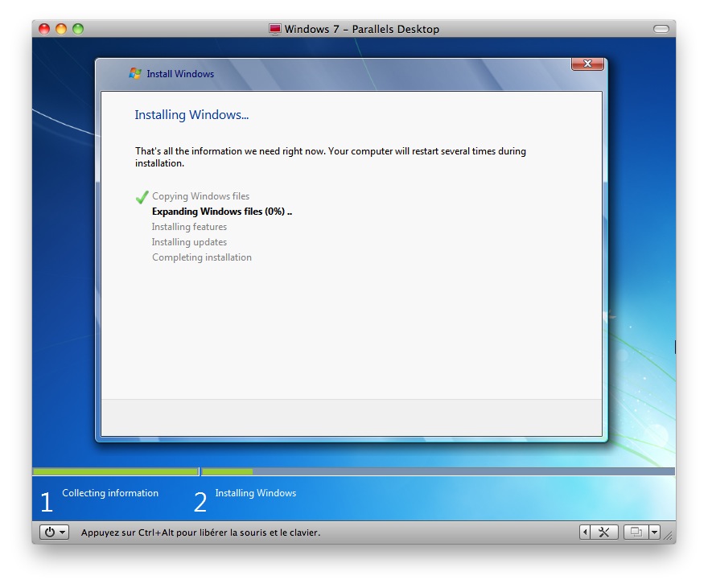Image resolution: width=708 pixels, height=588 pixels.
Task: Expand options via the arrow next to overlapping windows
Action: tap(653, 532)
